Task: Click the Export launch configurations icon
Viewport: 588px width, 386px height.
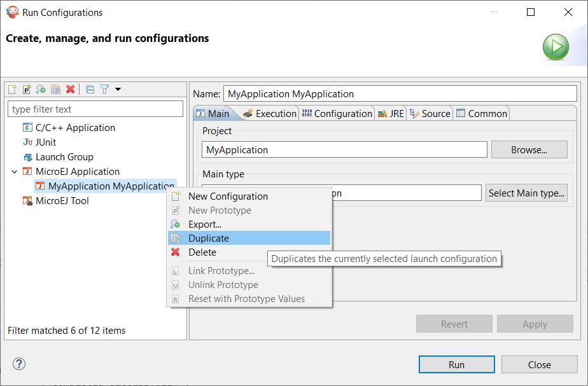Action: (41, 89)
